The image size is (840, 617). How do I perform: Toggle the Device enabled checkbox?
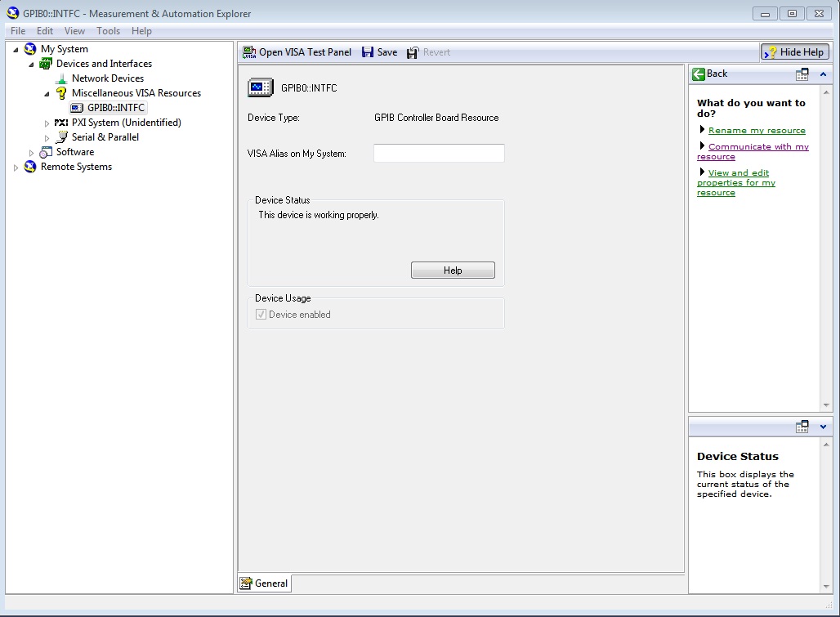(261, 315)
